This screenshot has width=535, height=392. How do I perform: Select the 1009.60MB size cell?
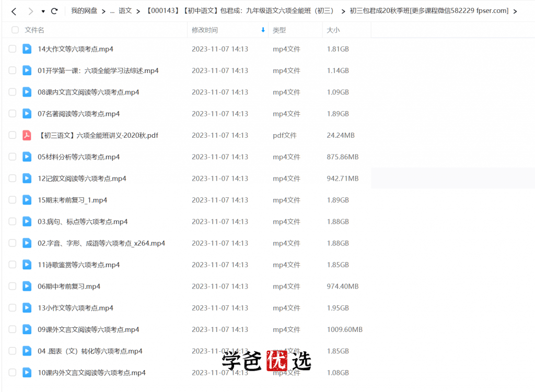point(345,329)
